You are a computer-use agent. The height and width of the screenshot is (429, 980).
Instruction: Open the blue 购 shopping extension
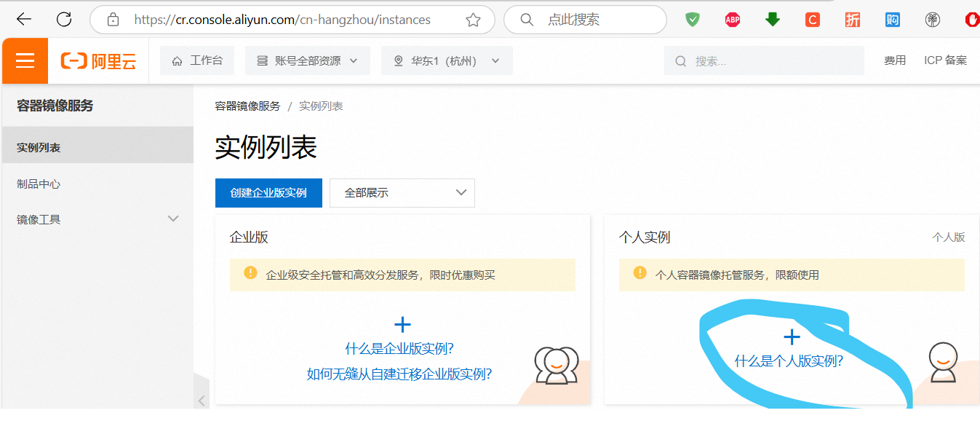(893, 20)
